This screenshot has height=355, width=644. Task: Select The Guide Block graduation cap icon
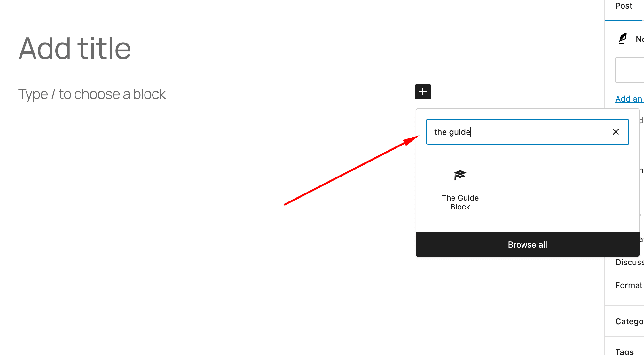(460, 175)
